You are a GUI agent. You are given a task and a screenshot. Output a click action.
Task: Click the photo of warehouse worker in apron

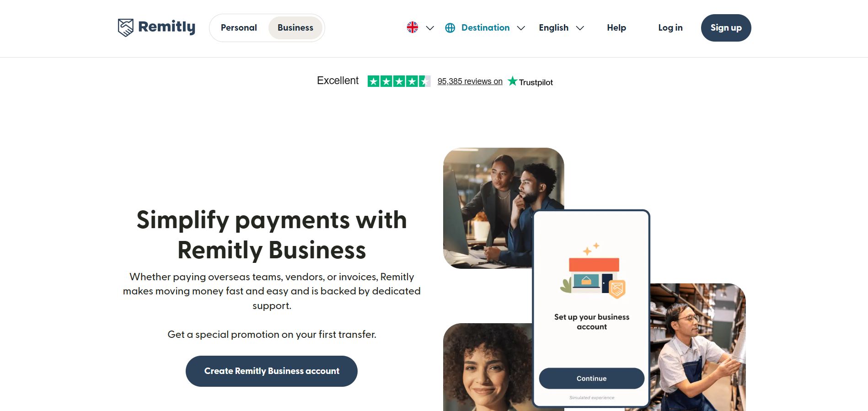click(698, 347)
